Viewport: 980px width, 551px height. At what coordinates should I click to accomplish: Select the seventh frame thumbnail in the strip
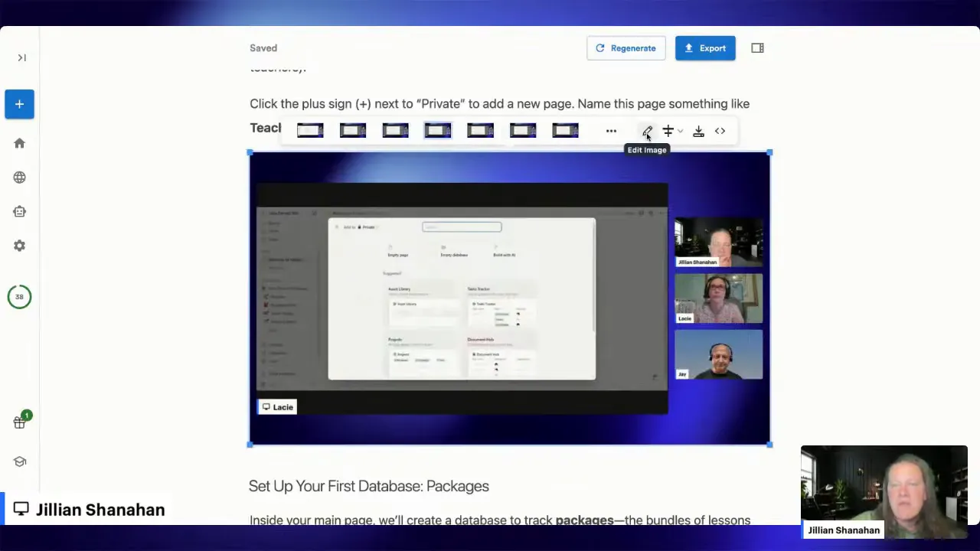(565, 131)
